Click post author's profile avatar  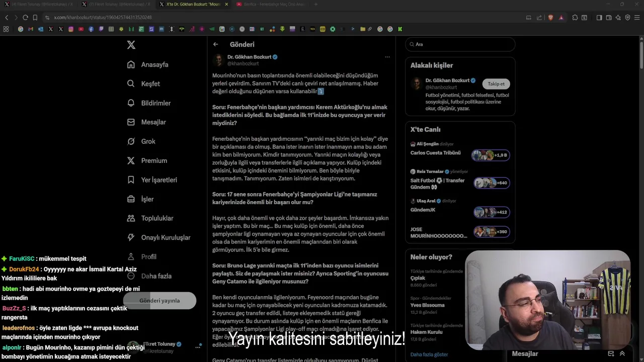[x=218, y=60]
